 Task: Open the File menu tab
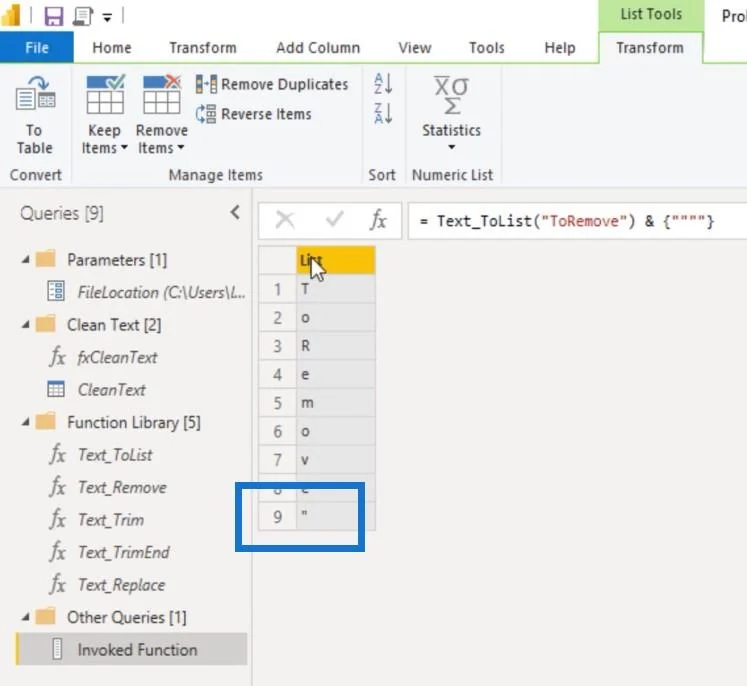[x=37, y=48]
